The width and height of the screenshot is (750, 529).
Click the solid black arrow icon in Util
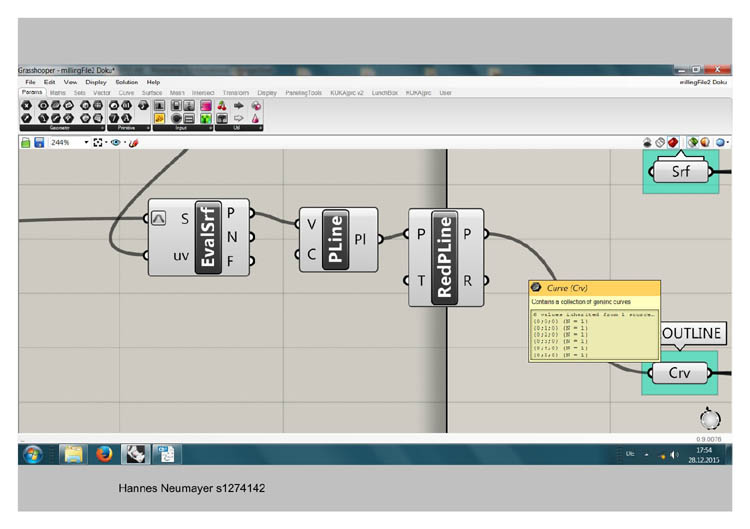(x=239, y=105)
